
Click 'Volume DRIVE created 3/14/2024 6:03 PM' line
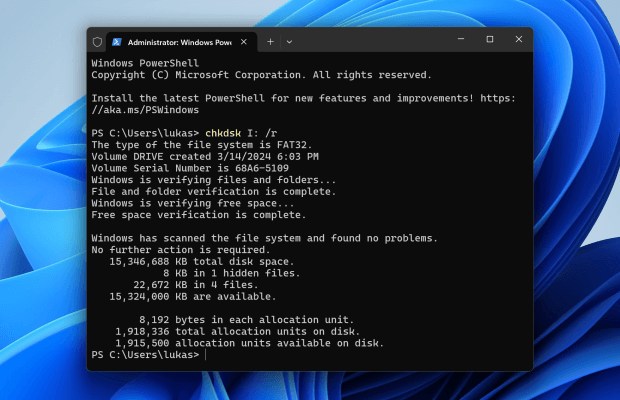205,157
